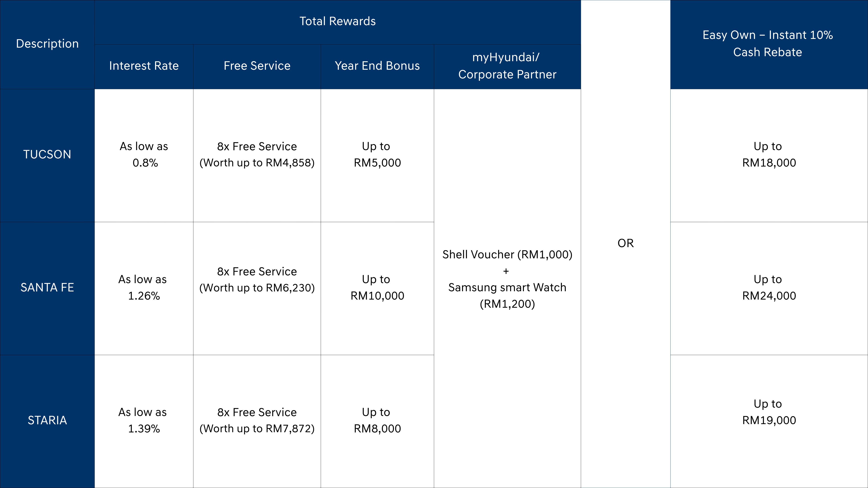
Task: Click the 1.39% interest rate cell
Action: point(144,421)
